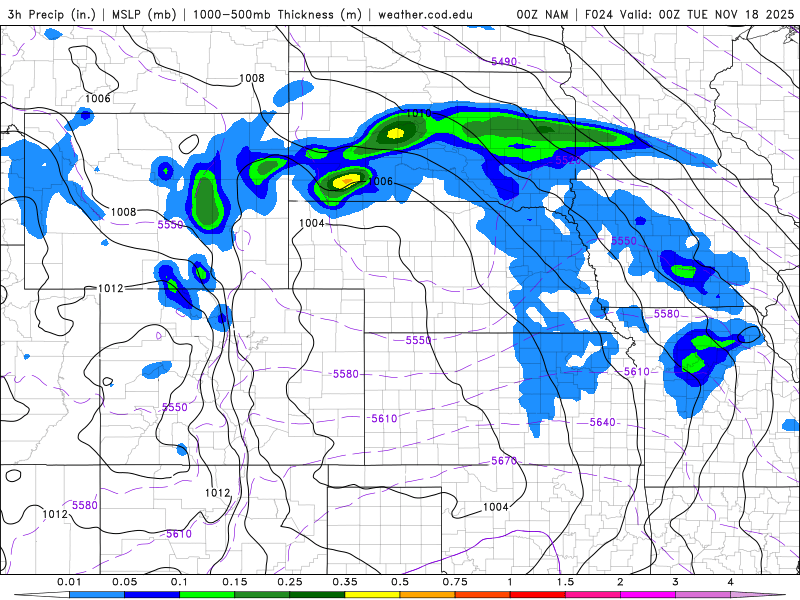Pick the magenta 2–3 legend swatch
The image size is (800, 600).
tap(648, 595)
